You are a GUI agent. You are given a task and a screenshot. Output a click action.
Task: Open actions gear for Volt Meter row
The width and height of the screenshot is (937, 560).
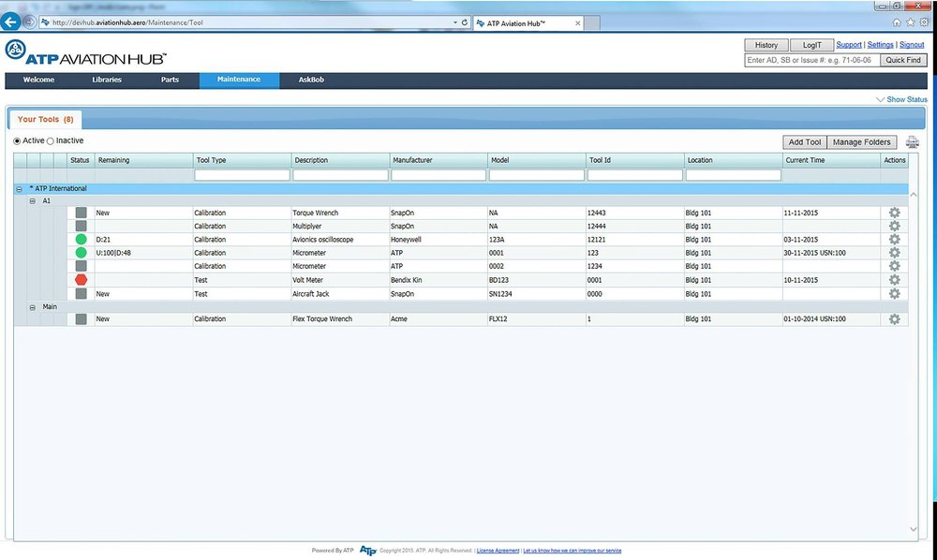click(x=894, y=280)
